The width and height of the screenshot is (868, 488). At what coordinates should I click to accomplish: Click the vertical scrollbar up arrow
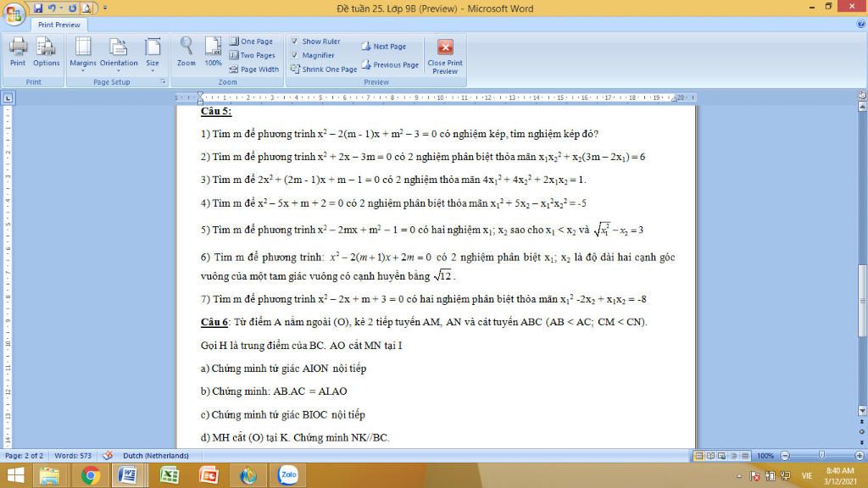(862, 107)
